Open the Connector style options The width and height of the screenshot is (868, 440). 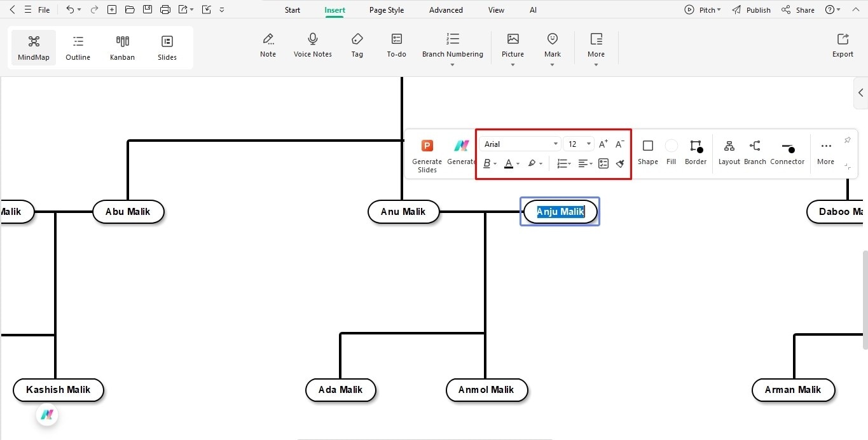pyautogui.click(x=787, y=151)
